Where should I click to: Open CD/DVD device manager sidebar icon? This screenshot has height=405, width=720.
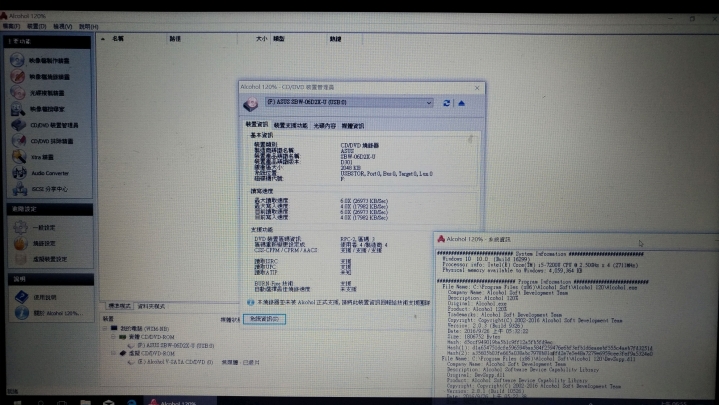(18, 124)
